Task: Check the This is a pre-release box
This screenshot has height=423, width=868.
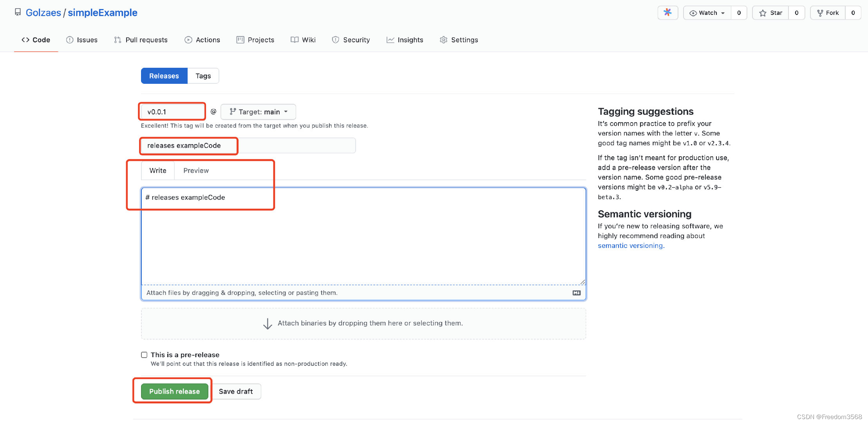Action: pyautogui.click(x=144, y=355)
